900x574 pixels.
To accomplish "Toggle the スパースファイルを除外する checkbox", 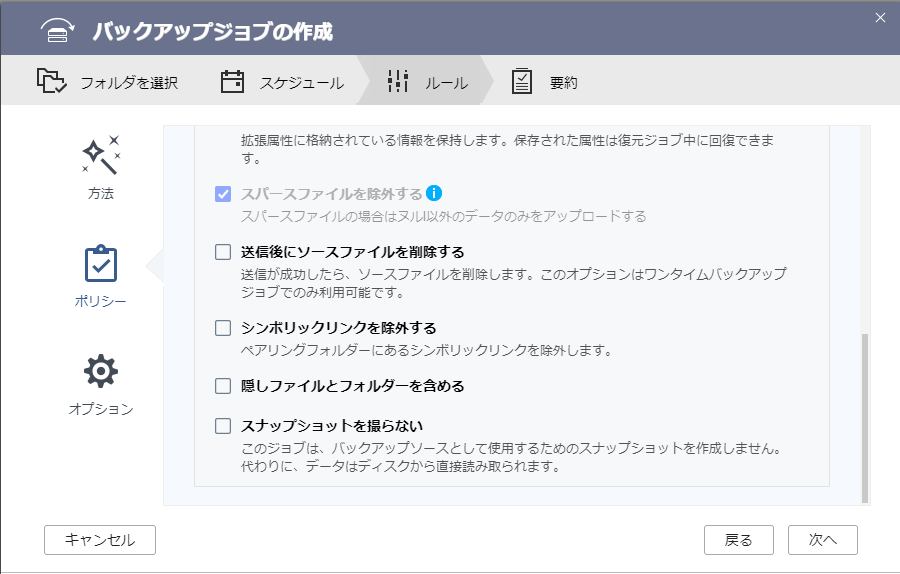I will pyautogui.click(x=223, y=194).
